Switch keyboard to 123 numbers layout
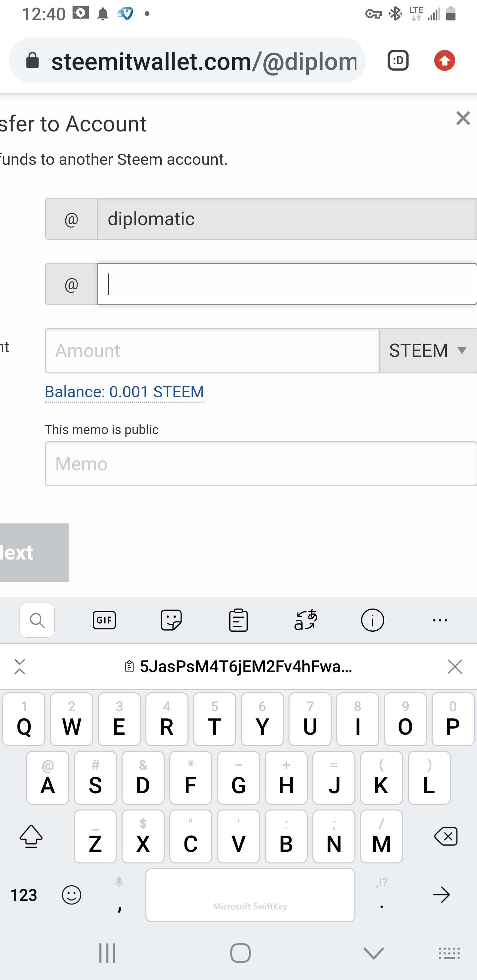This screenshot has height=980, width=477. click(24, 895)
